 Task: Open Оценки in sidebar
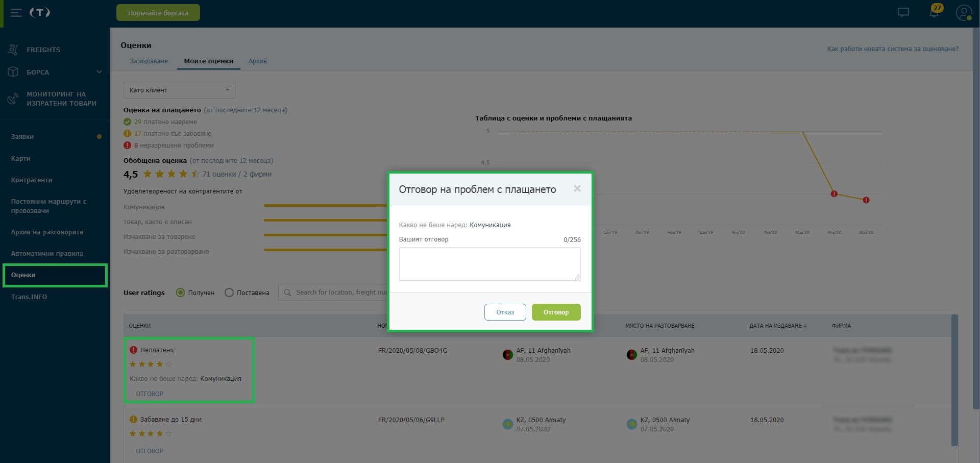pyautogui.click(x=55, y=275)
